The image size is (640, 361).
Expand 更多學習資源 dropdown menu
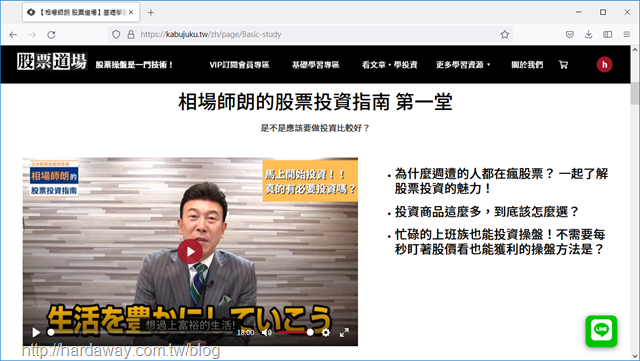(x=463, y=65)
